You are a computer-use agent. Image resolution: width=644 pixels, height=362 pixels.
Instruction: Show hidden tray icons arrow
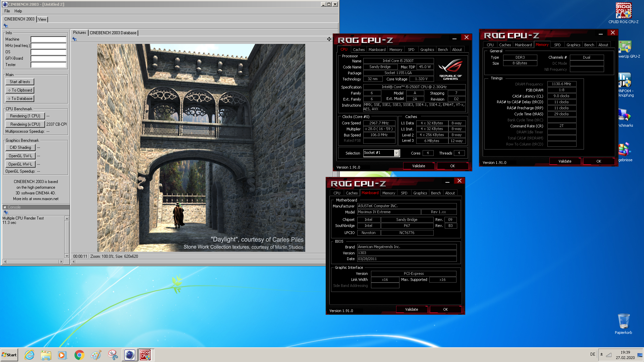point(601,355)
